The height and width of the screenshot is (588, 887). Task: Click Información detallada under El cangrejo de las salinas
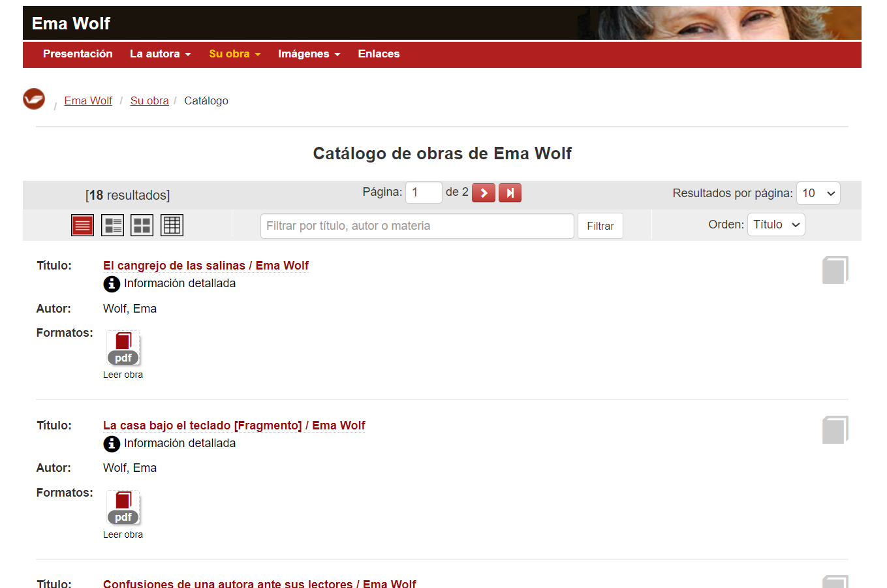coord(180,283)
